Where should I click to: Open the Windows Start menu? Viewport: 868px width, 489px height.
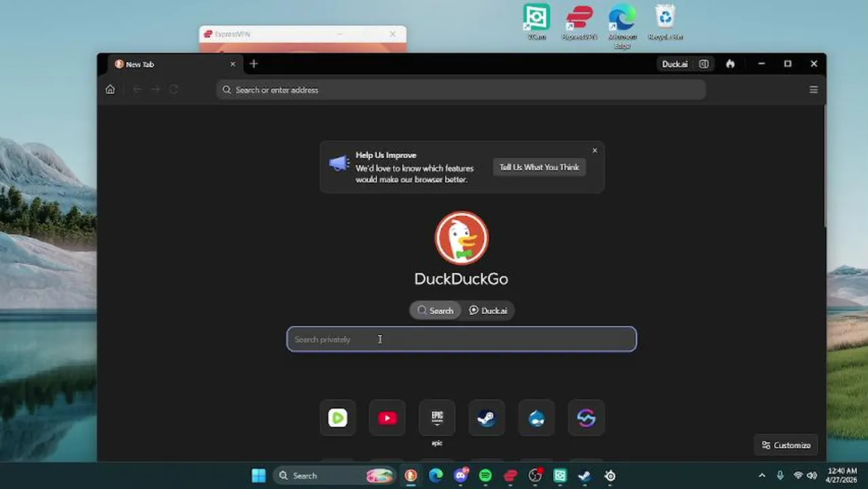[x=259, y=475]
